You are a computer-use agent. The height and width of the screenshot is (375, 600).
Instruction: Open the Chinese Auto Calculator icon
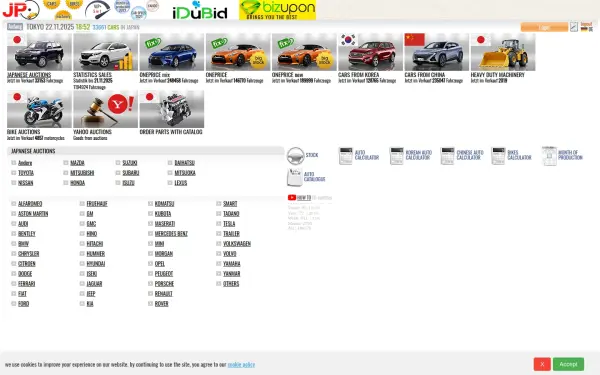coord(447,156)
